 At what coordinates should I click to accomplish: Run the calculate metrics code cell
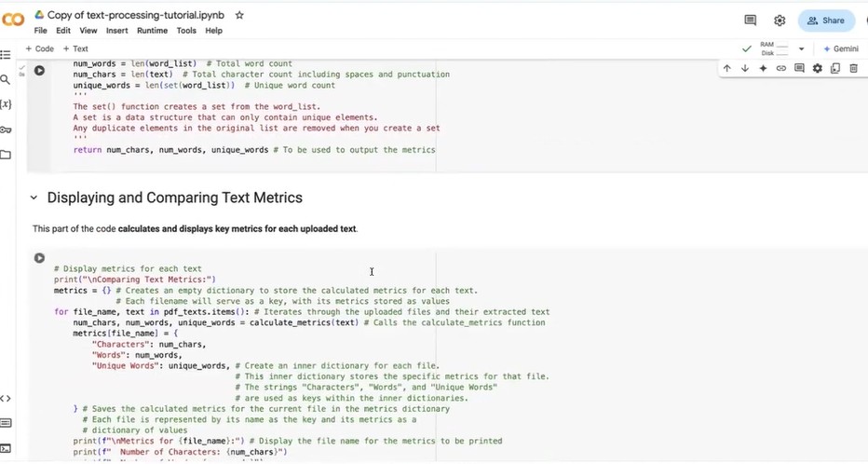click(x=39, y=71)
